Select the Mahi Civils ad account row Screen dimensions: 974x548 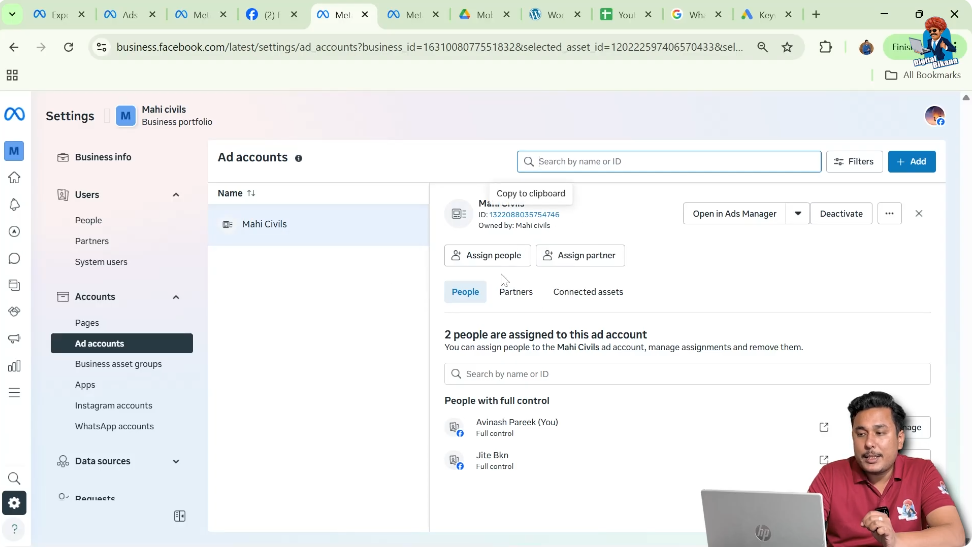tap(318, 224)
